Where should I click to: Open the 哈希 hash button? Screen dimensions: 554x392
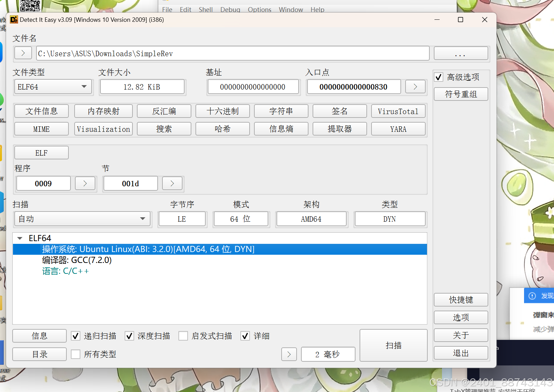point(223,129)
